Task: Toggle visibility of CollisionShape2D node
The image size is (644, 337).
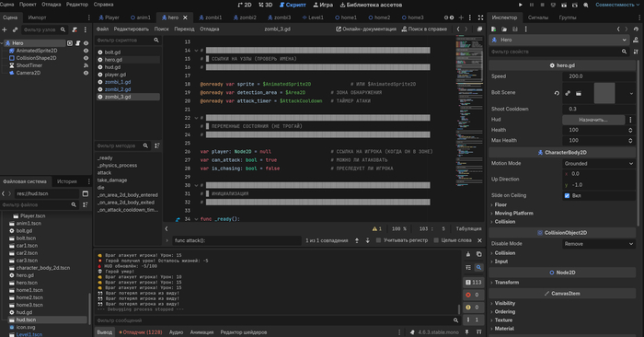Action: click(86, 58)
